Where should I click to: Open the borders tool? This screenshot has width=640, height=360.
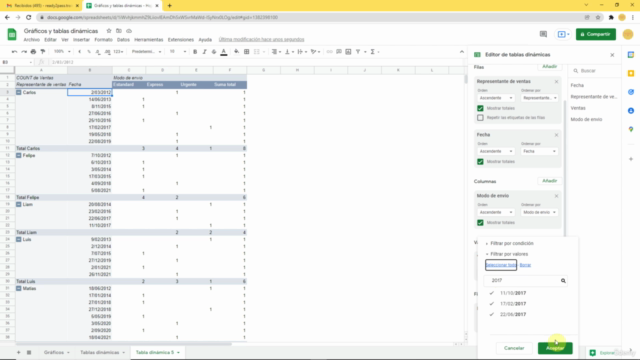(247, 52)
